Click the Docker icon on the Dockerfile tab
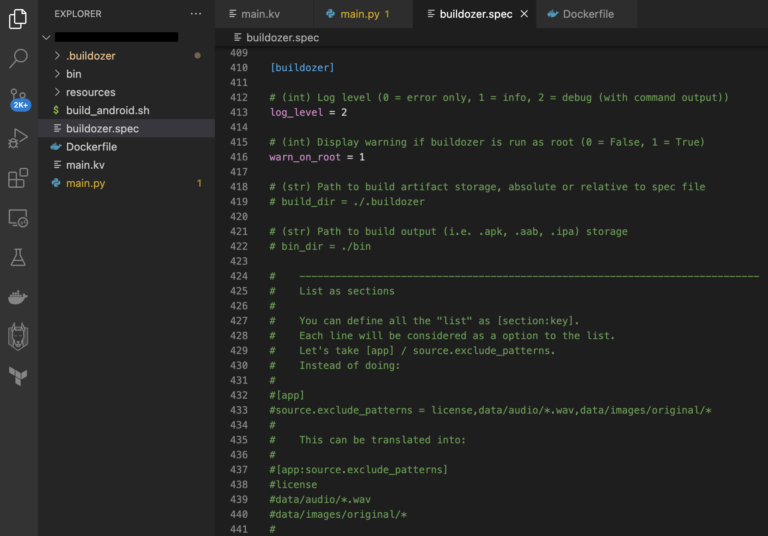 click(552, 14)
